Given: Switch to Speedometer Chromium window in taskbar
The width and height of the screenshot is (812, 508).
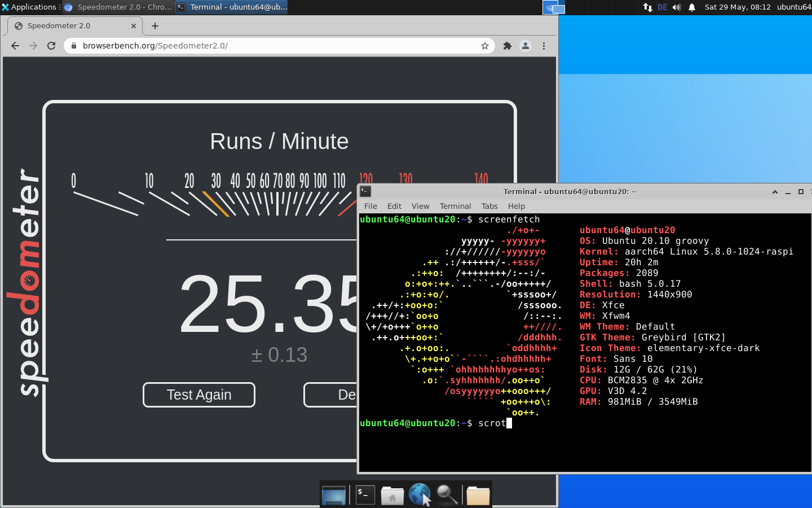Looking at the screenshot, I should point(118,7).
